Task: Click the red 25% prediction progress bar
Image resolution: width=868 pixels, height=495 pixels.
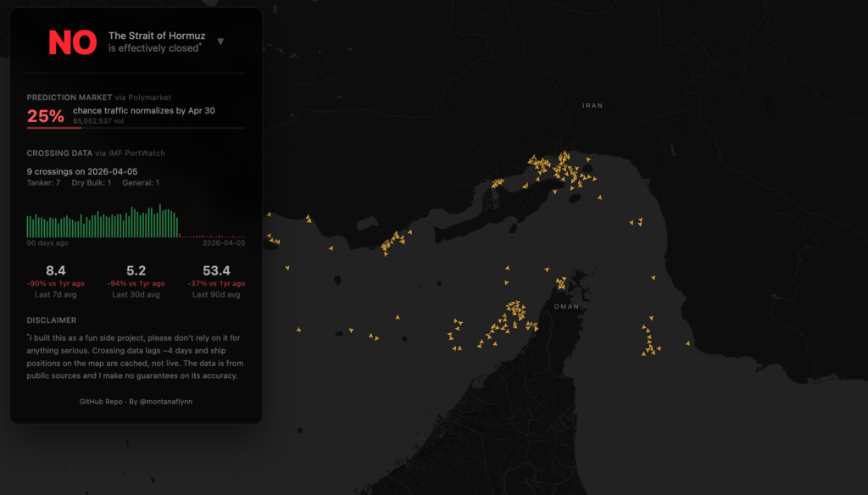Action: (54, 127)
